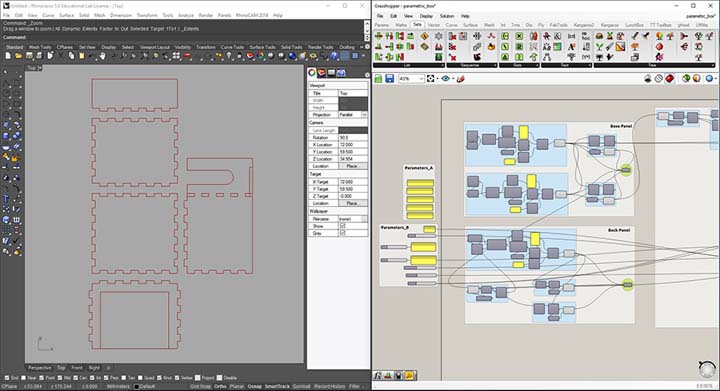Click the Place button for target Location

point(353,203)
